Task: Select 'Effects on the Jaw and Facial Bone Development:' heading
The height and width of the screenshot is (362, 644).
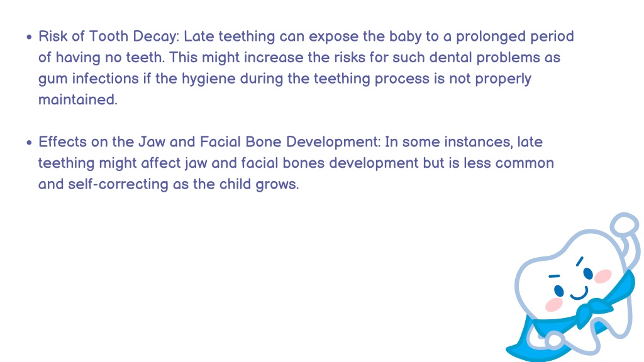Action: click(209, 142)
